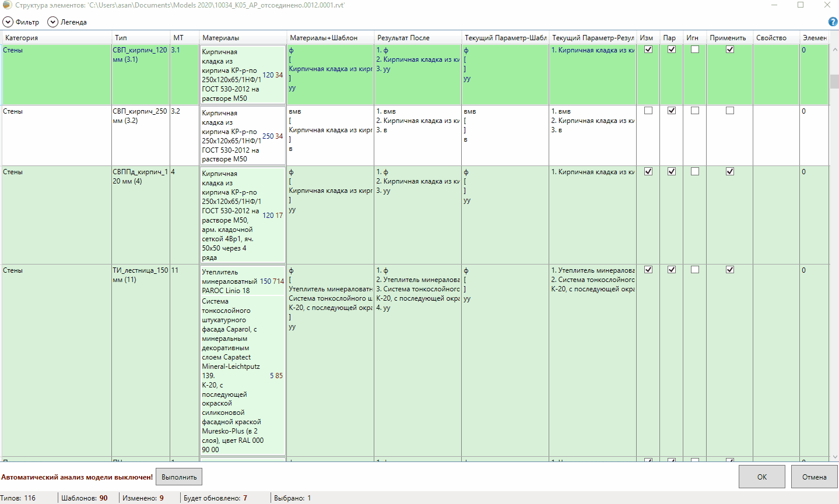Viewport: 839px width, 504px height.
Task: Click the vertical scrollbar thumb
Action: [x=834, y=81]
